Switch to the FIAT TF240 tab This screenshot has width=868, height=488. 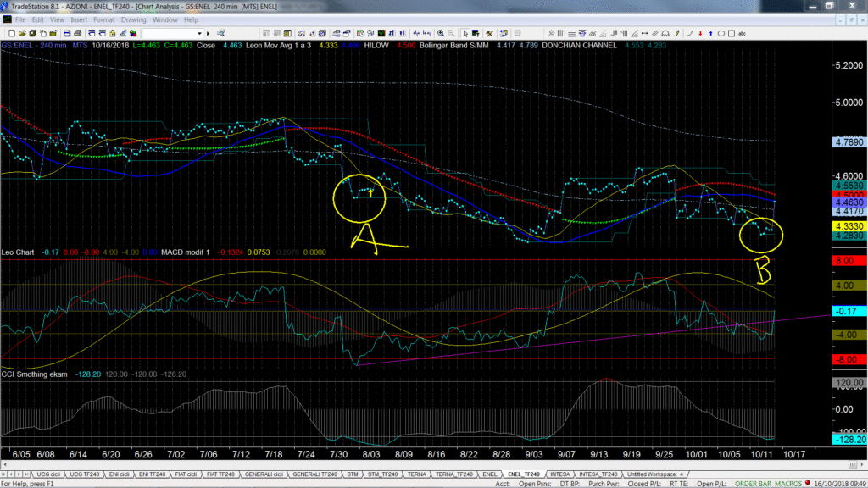(x=220, y=474)
